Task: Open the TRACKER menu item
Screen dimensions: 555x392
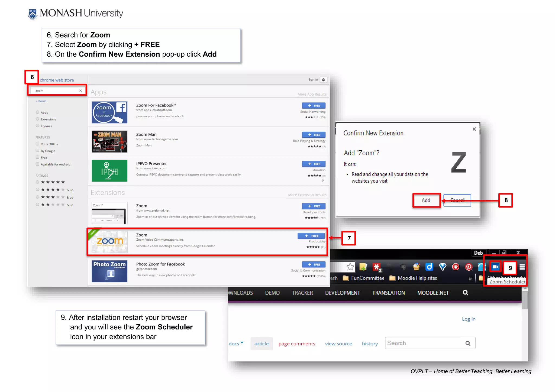Action: click(x=302, y=293)
